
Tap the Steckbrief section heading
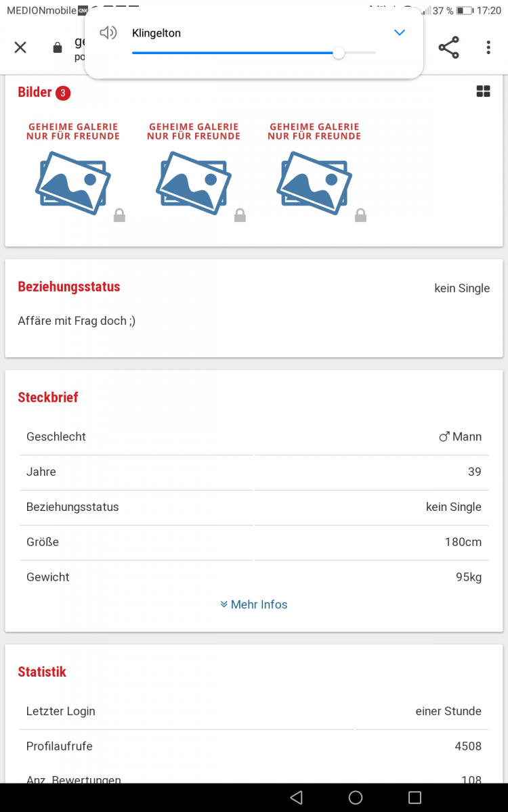tap(48, 397)
